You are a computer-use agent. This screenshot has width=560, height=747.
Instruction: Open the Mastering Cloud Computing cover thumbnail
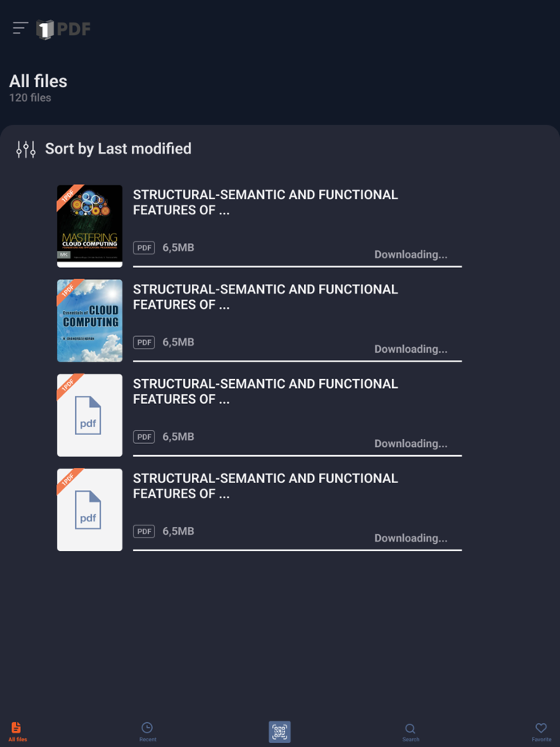coord(89,225)
